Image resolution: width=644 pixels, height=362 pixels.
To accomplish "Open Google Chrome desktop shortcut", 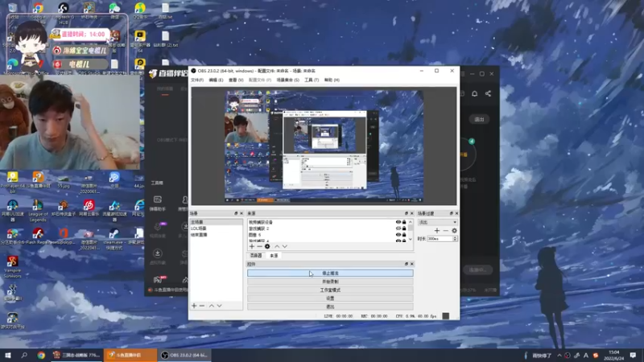I will pyautogui.click(x=38, y=11).
